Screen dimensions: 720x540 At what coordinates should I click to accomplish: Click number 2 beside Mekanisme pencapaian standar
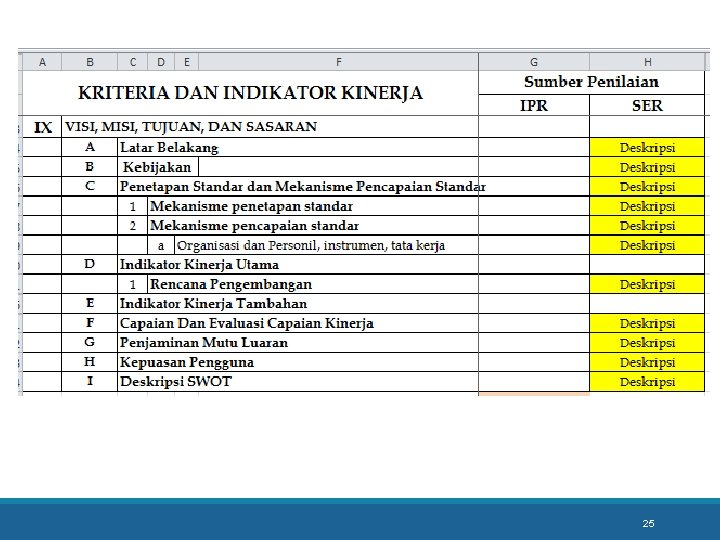pyautogui.click(x=133, y=225)
